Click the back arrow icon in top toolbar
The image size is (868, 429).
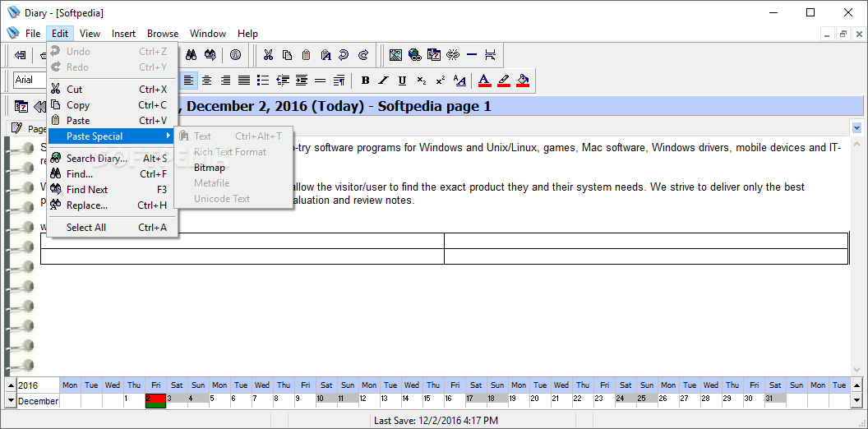coord(20,55)
